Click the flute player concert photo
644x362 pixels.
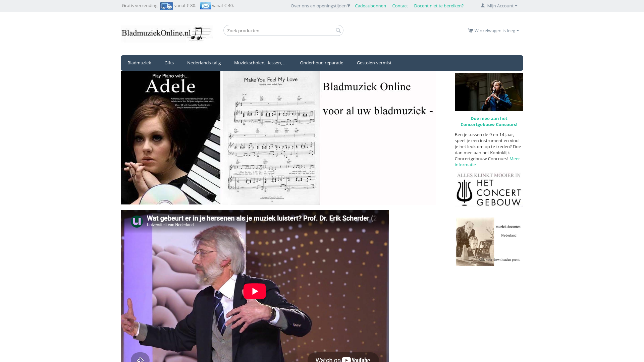click(x=489, y=92)
